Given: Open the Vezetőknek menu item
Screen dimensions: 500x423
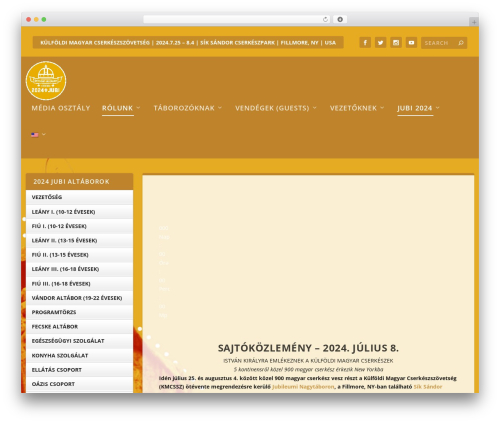Looking at the screenshot, I should coord(353,108).
